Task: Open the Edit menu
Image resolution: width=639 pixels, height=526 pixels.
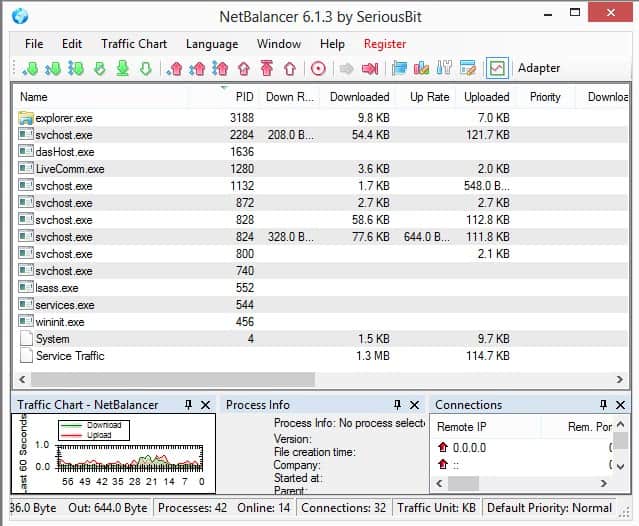Action: pos(72,44)
